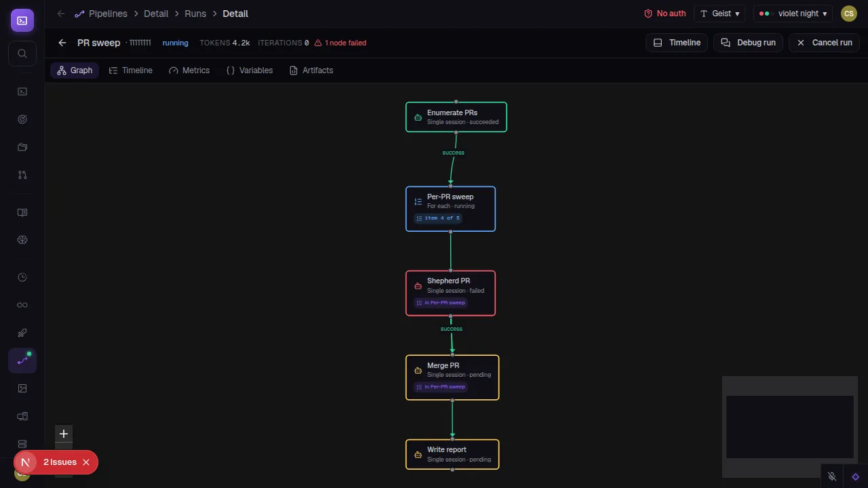Open the Geist font dropdown

(719, 14)
